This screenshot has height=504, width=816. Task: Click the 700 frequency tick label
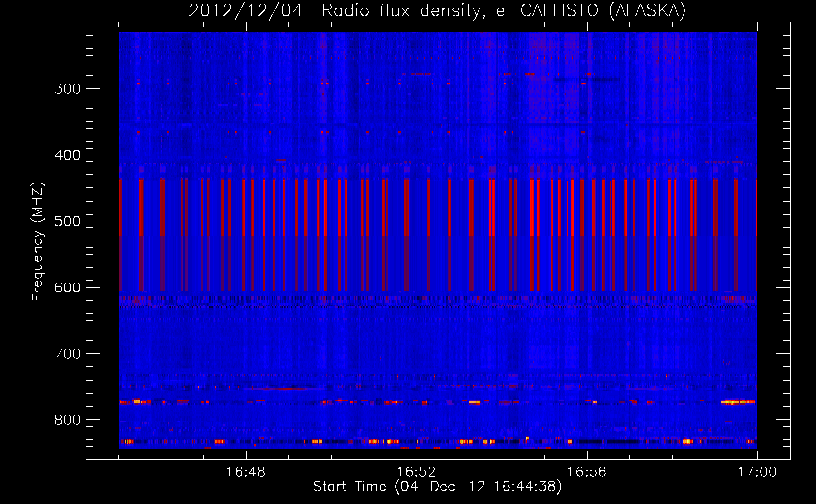pyautogui.click(x=68, y=354)
